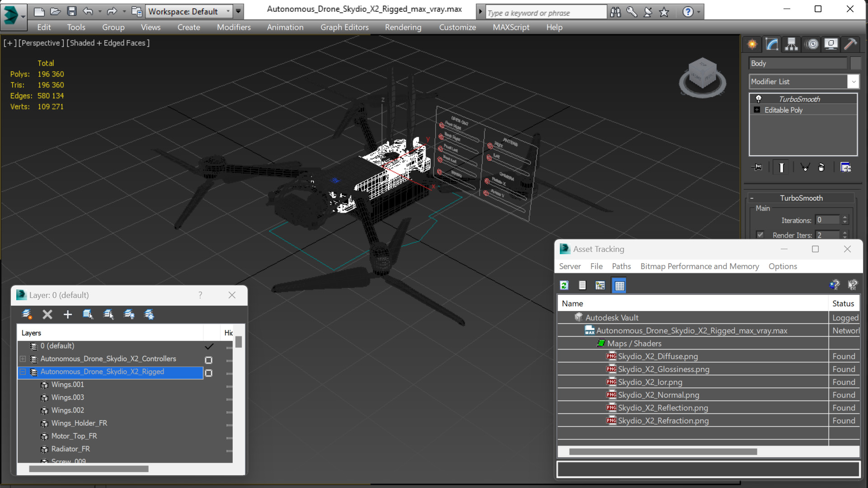Toggle TurboSmooth modifier lightbulb visibility

click(x=759, y=99)
